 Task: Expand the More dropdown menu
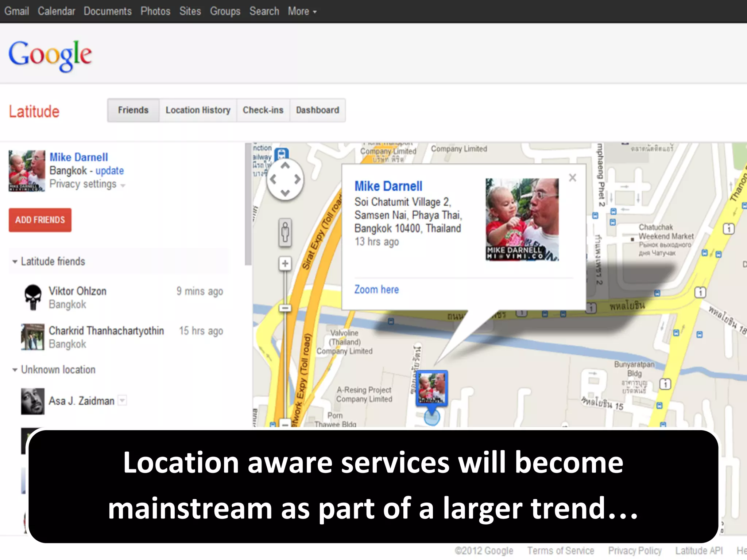coord(302,11)
